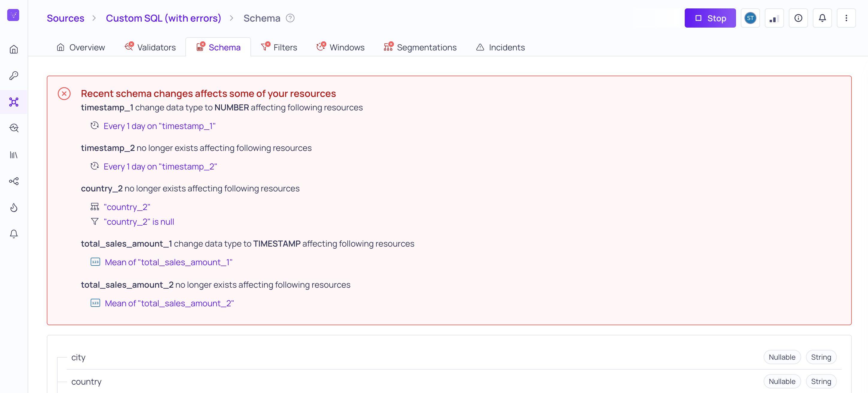Open Mean of "total_sales_amount_2" validator link

point(169,303)
